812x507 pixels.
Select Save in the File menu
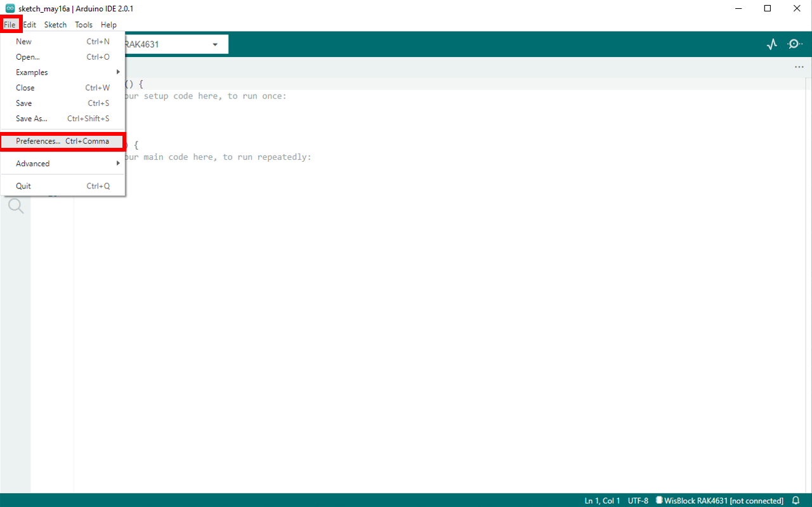63,103
